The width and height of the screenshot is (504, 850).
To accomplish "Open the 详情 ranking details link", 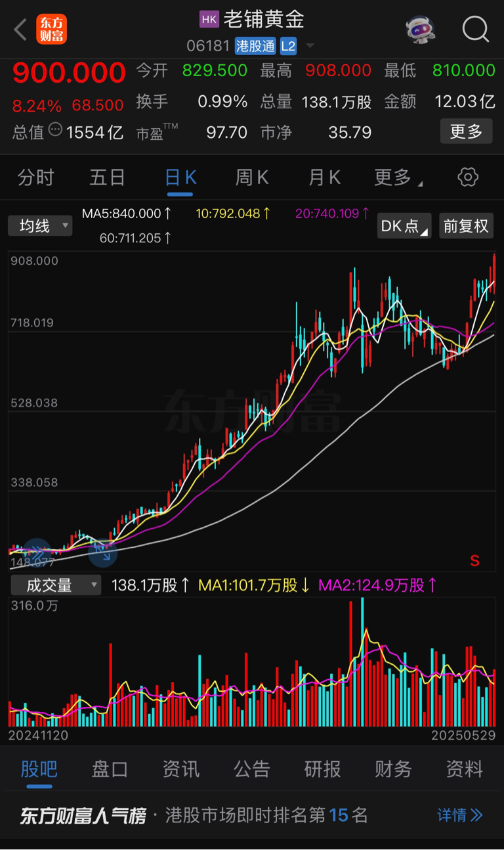I will [460, 815].
